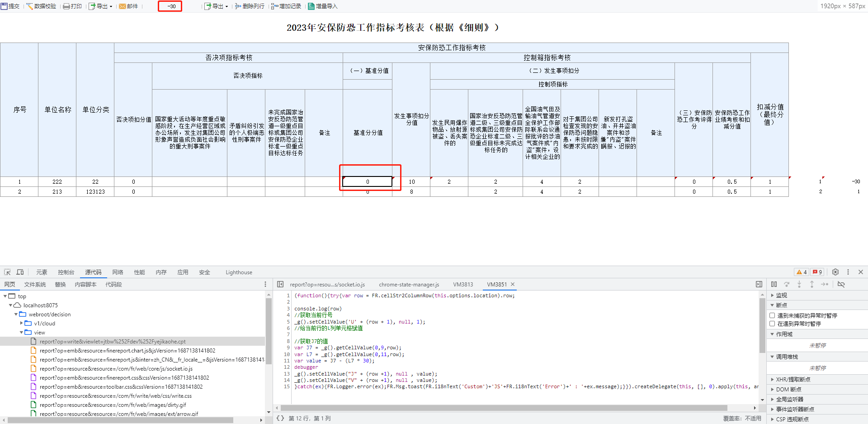
Task: Toggle device toolbar emulation icon
Action: coord(20,272)
